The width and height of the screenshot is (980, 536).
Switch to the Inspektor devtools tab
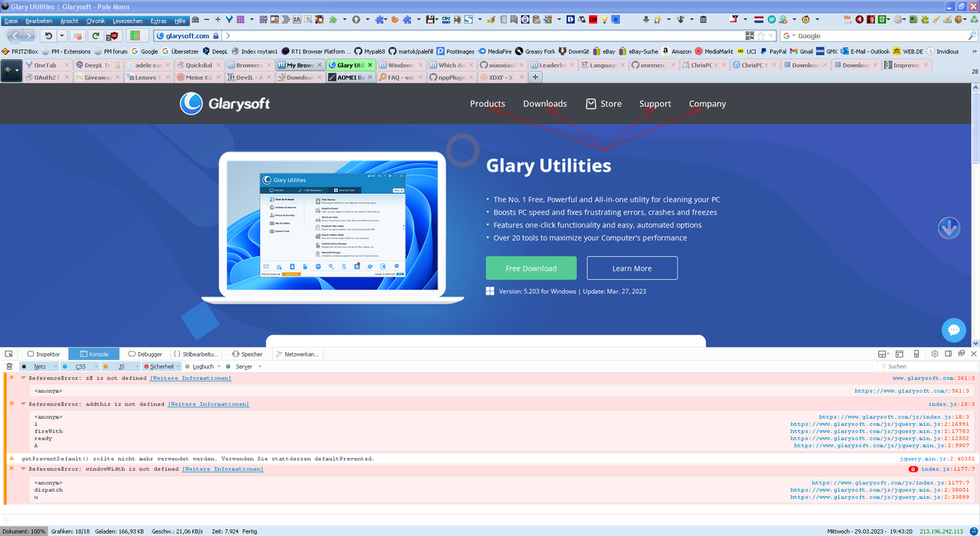click(43, 354)
